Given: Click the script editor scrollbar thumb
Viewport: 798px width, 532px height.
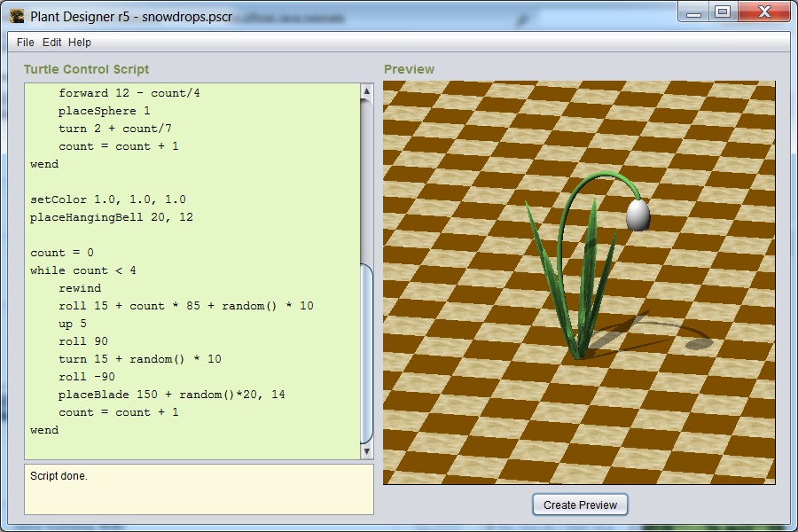Looking at the screenshot, I should 366,354.
